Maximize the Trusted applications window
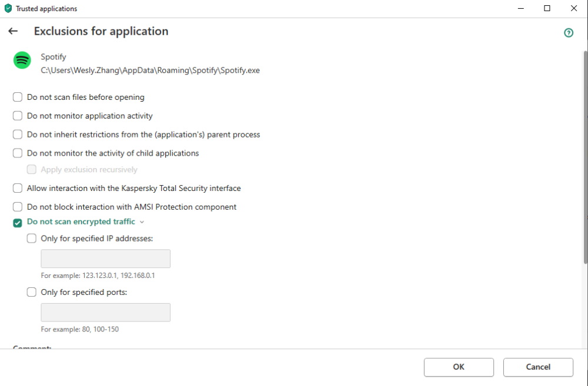The image size is (588, 386). point(547,8)
